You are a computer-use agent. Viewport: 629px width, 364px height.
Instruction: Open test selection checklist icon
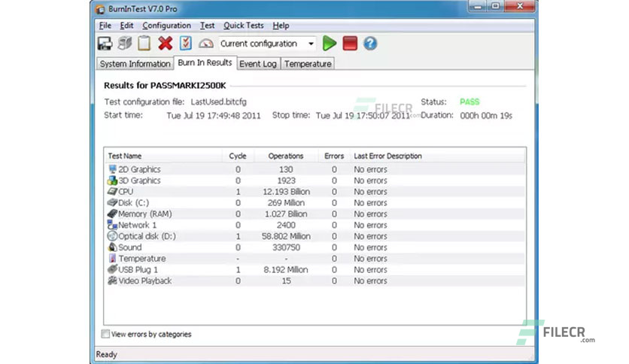185,44
